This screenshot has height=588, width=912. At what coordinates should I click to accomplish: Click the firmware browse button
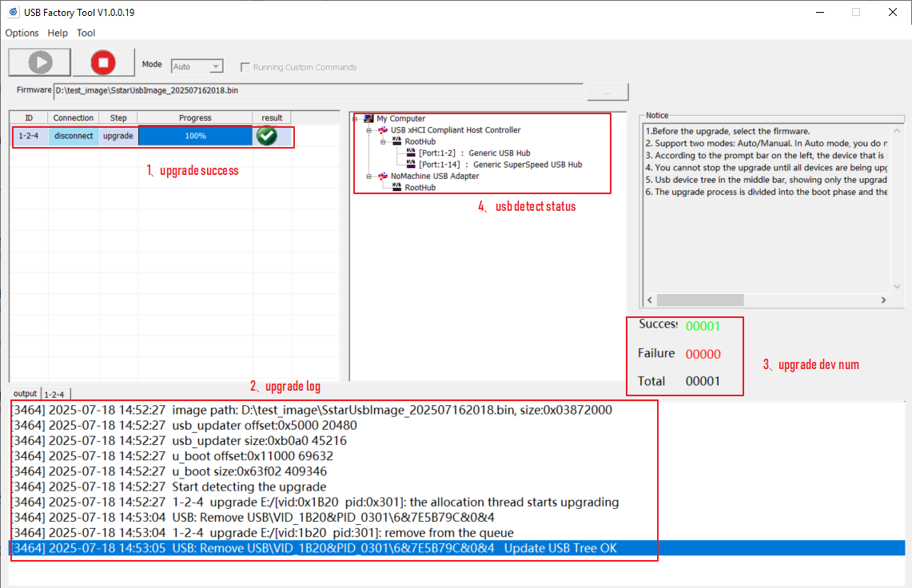coord(607,92)
